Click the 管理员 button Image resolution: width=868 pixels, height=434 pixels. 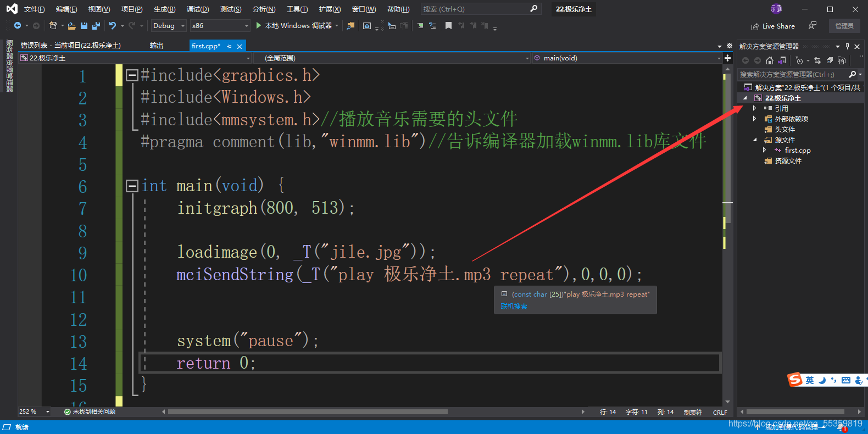pyautogui.click(x=844, y=26)
